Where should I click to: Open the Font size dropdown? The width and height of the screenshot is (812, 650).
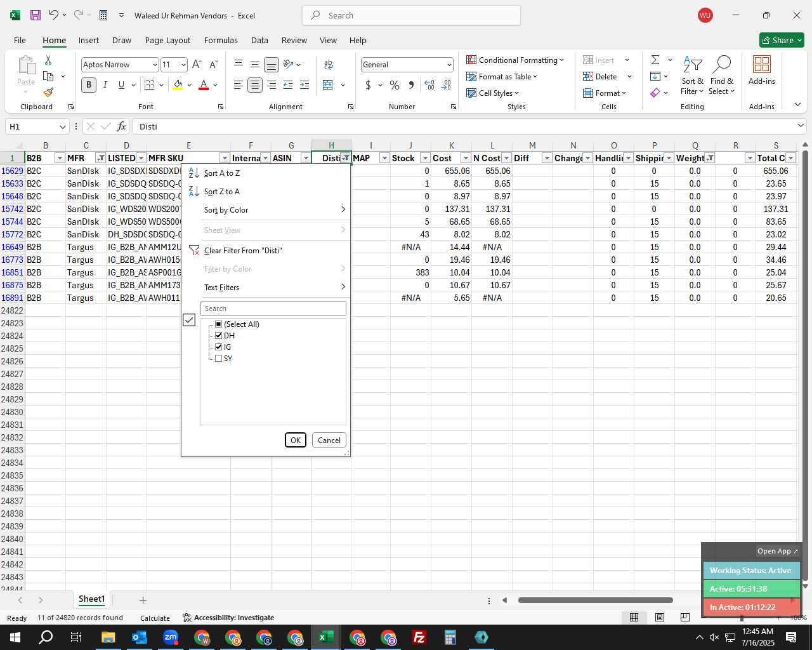[x=183, y=65]
